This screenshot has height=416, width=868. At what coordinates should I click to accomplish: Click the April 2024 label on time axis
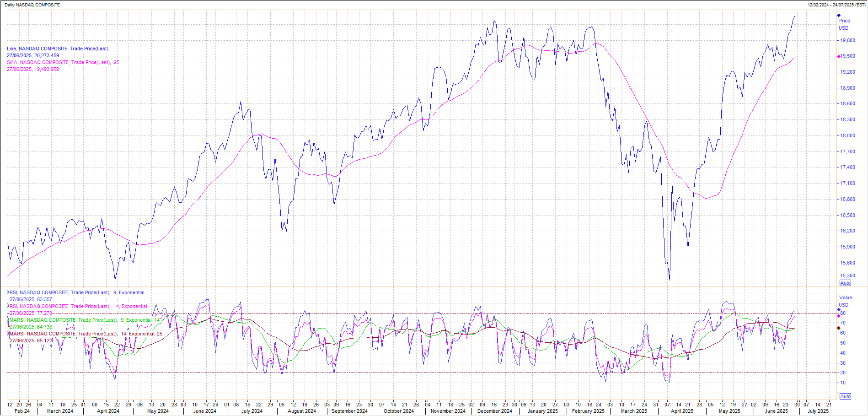(108, 411)
